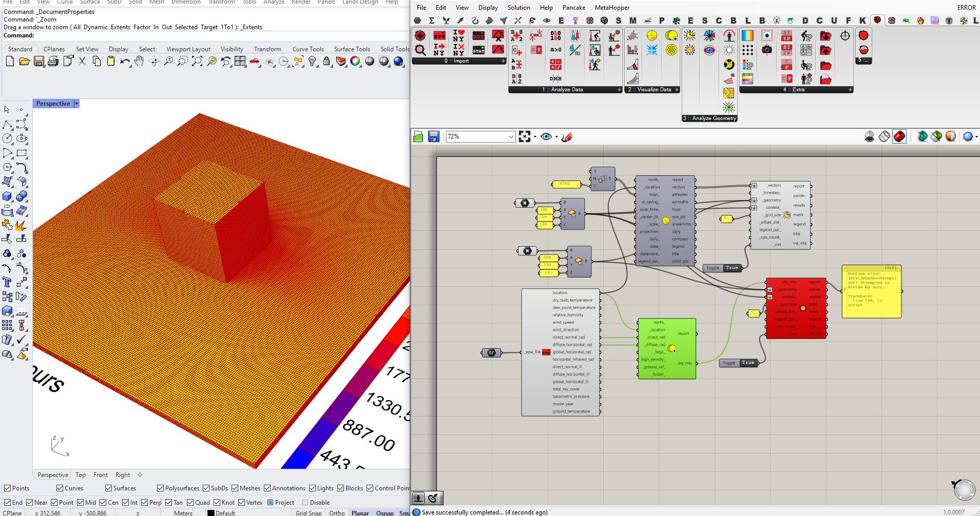Click the True toggle near sky matrix

point(748,363)
